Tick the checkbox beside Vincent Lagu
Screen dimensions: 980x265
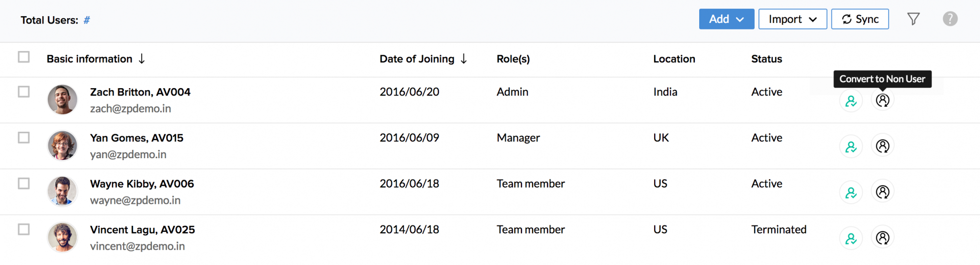24,229
